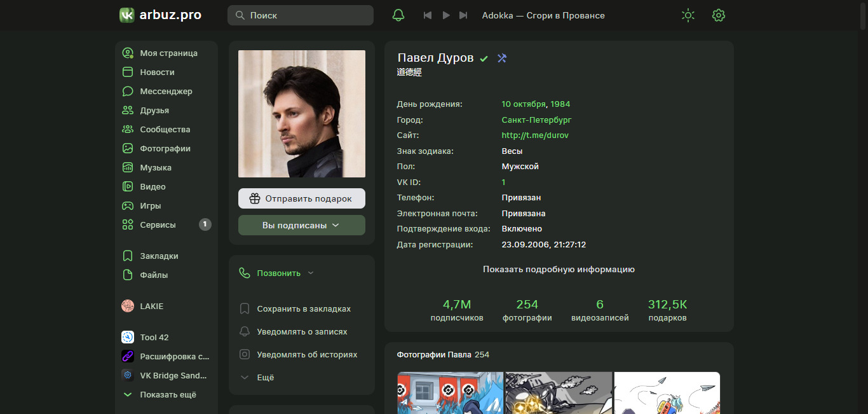Click the Chinese status text 道德經
Screen dimensions: 868x414
coord(409,72)
